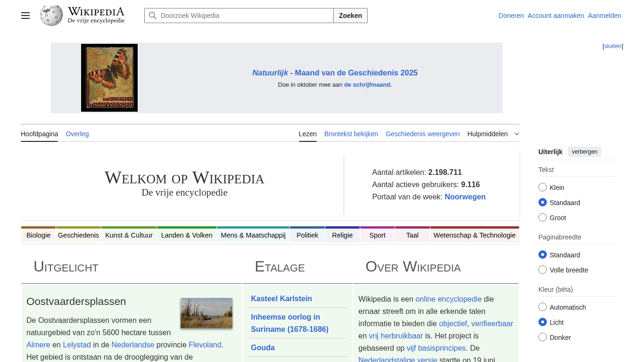Switch to the Overleg tab
This screenshot has width=644, height=362.
tap(77, 134)
